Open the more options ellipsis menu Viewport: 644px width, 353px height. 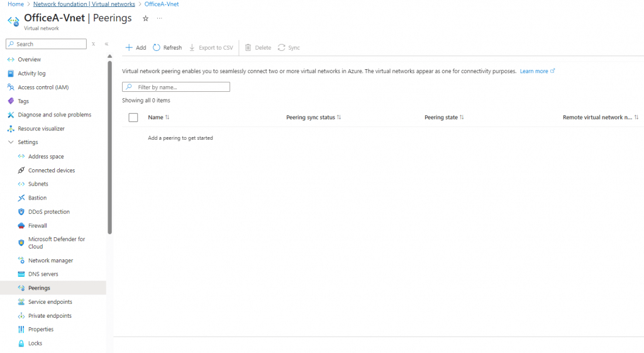(160, 19)
